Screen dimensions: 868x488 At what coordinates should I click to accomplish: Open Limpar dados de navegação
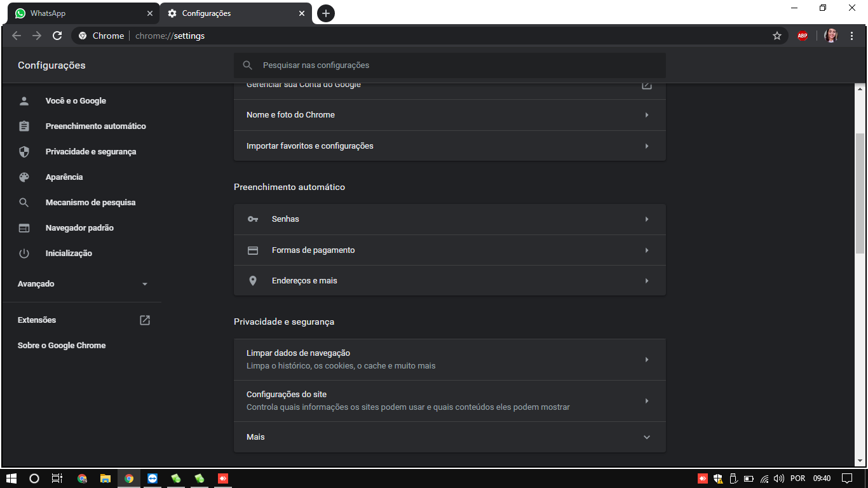450,360
